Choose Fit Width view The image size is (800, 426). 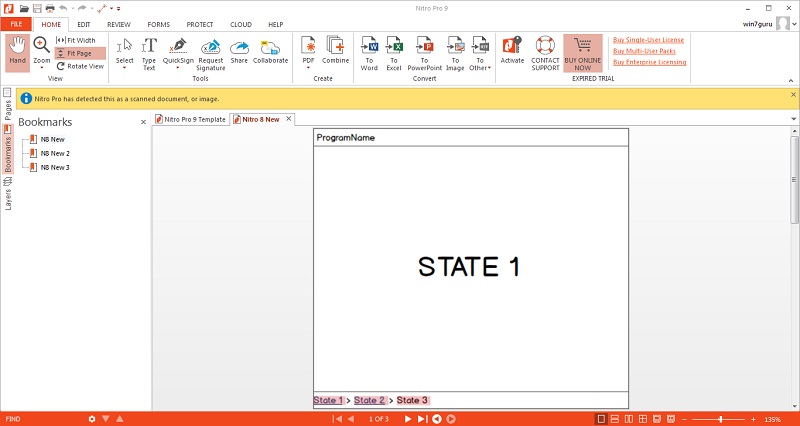pyautogui.click(x=76, y=40)
